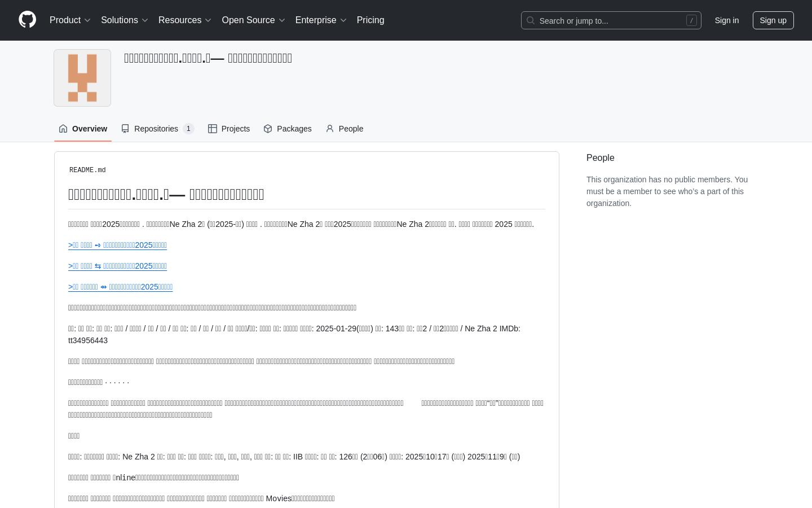Expand the Product menu
This screenshot has width=812, height=508.
point(70,20)
